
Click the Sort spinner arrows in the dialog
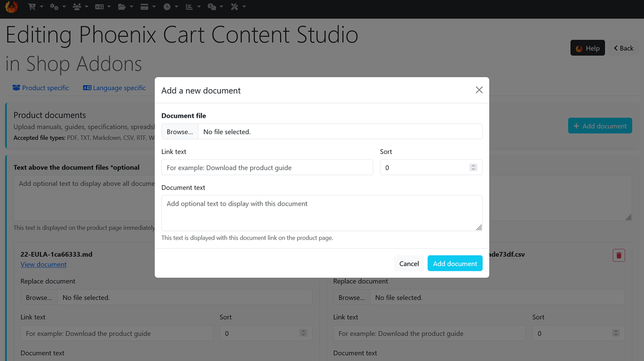coord(473,167)
